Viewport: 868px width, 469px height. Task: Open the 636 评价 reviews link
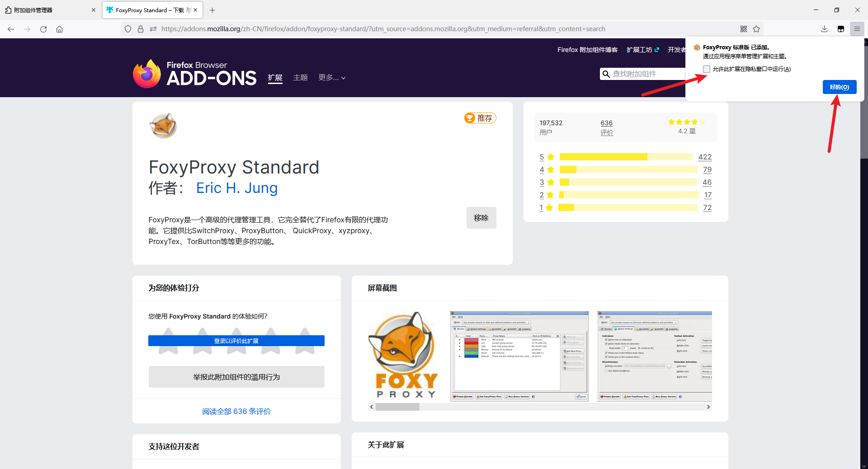tap(607, 127)
